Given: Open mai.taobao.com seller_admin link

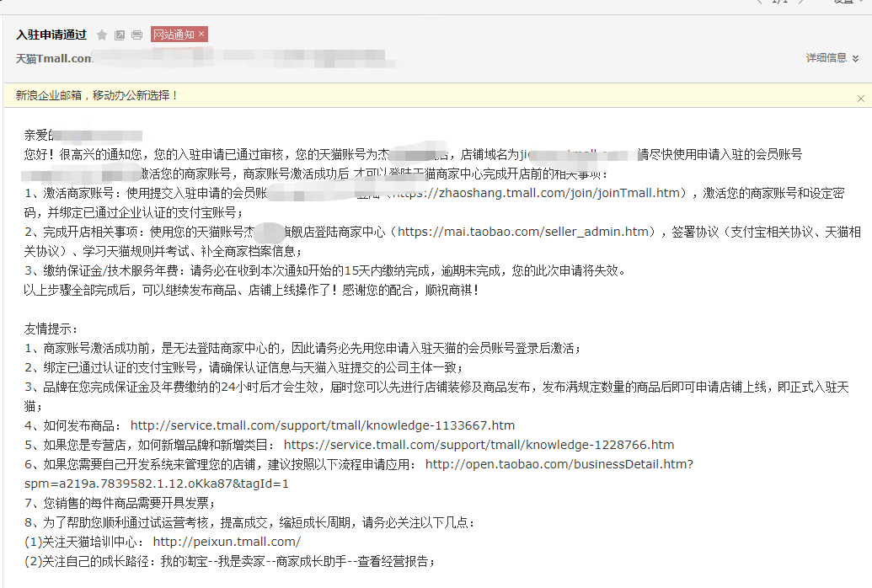Looking at the screenshot, I should [x=523, y=232].
